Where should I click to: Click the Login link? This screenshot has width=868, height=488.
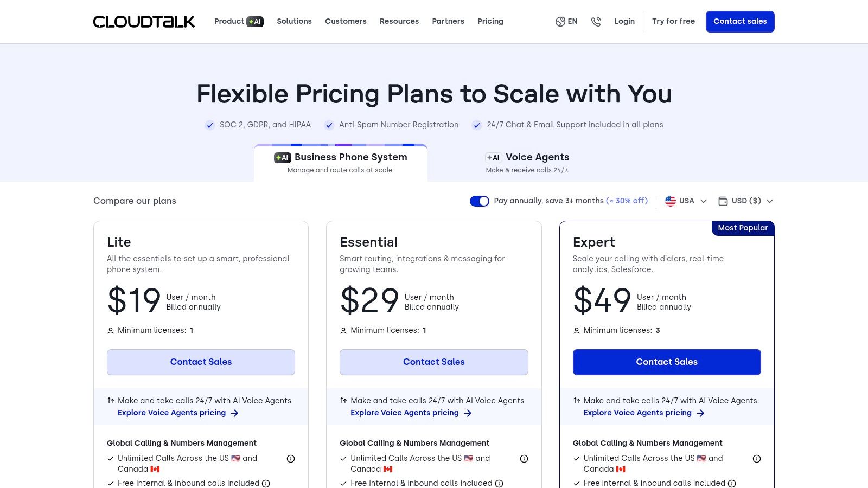click(624, 22)
